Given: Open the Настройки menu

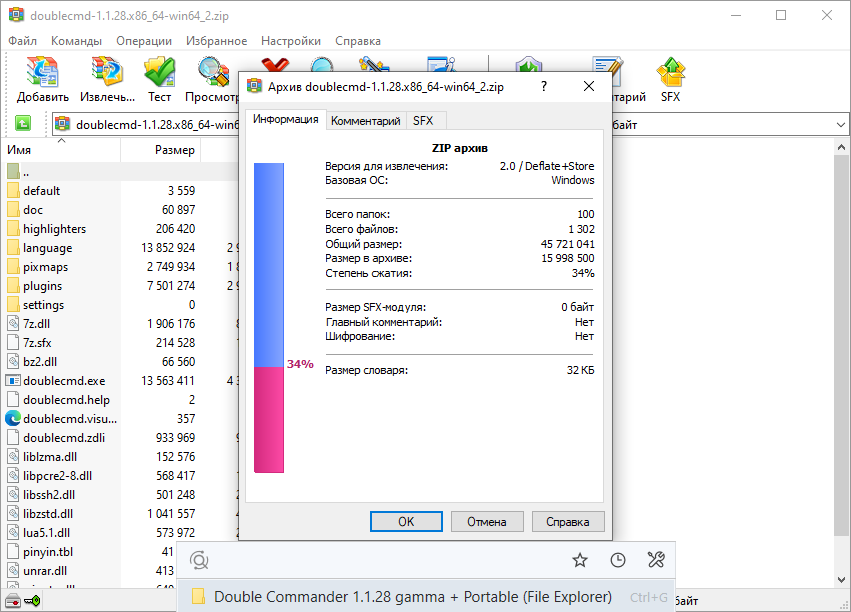Looking at the screenshot, I should (x=291, y=41).
